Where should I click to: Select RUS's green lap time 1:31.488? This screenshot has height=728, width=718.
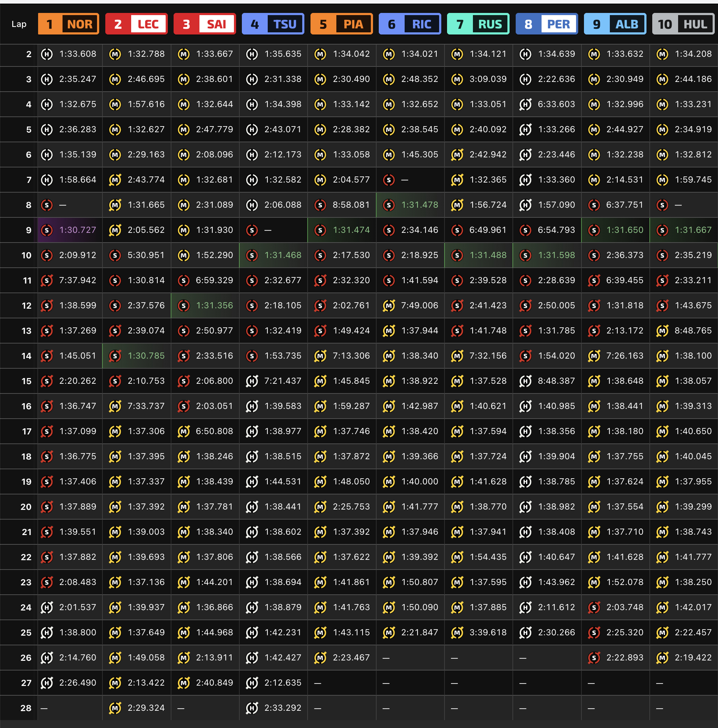coord(488,255)
